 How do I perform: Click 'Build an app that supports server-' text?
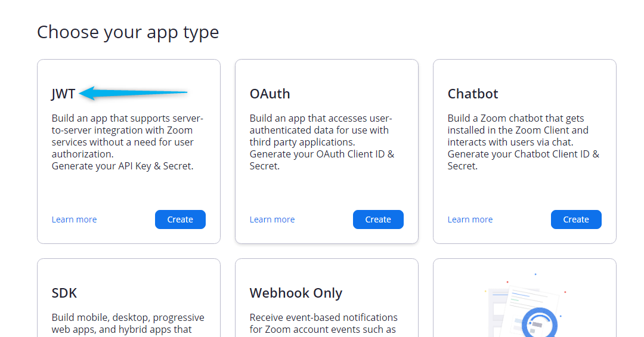(x=128, y=118)
